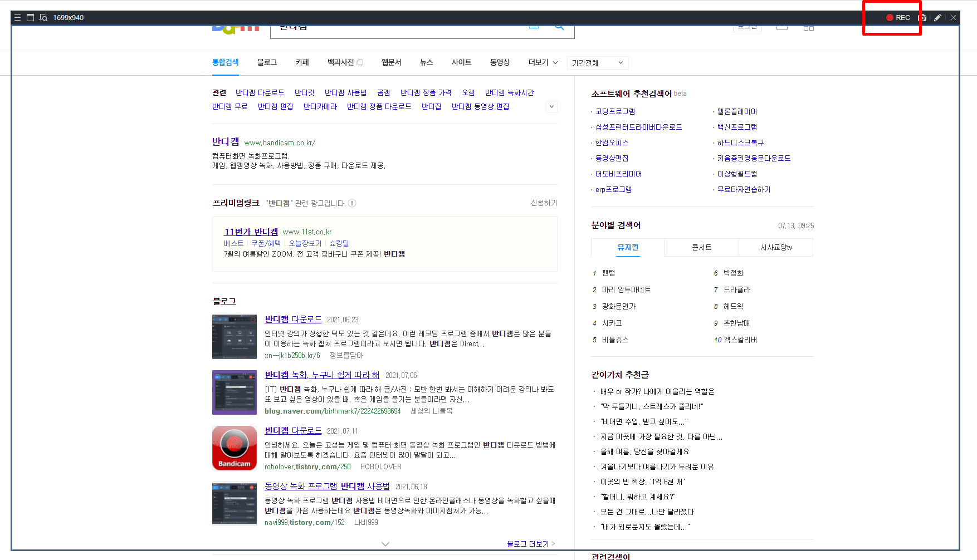Click recommended search 코딩프로그램

[x=615, y=111]
